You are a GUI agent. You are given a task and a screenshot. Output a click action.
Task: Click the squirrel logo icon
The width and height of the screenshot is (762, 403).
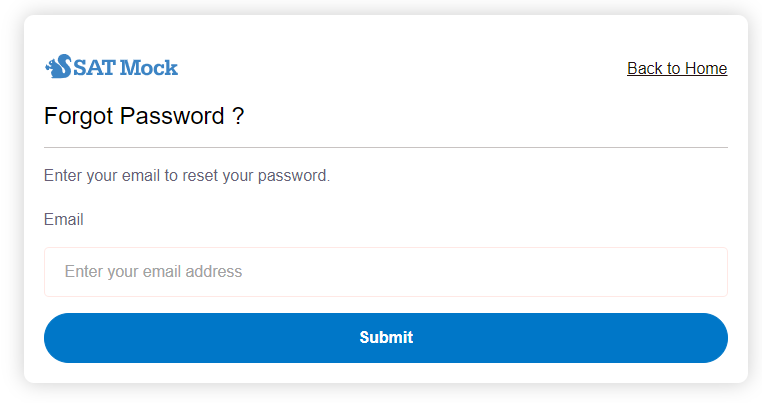[x=58, y=67]
